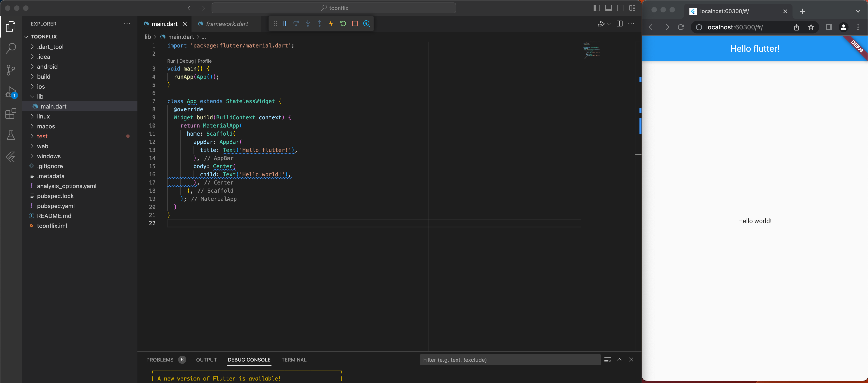The image size is (868, 383).
Task: Click the Debug CodeLens above main()
Action: pyautogui.click(x=186, y=61)
